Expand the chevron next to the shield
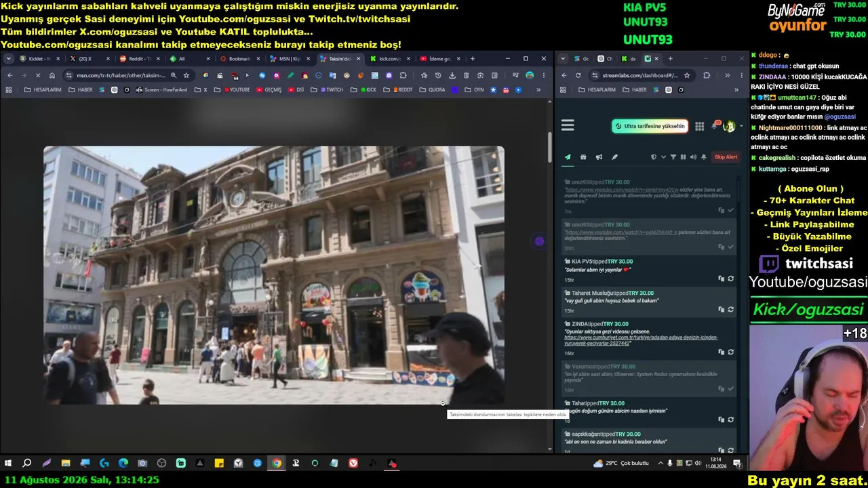 click(663, 157)
